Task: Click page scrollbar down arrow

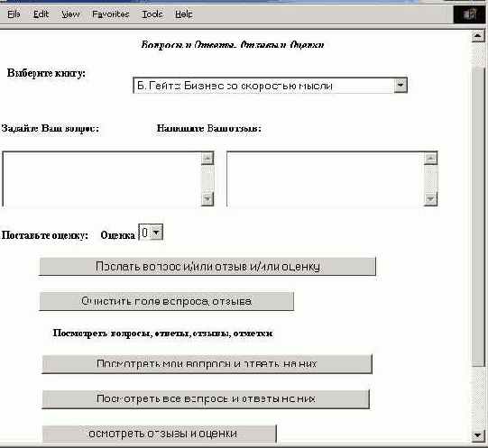Action: [x=478, y=435]
